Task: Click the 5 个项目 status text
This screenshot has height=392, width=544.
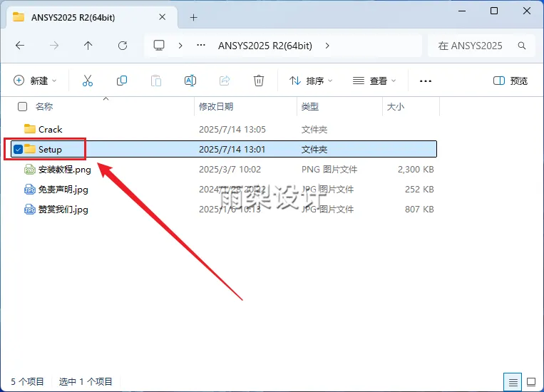Action: 27,381
